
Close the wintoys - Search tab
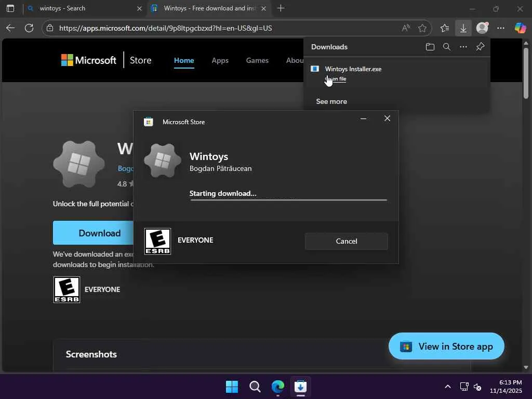point(139,8)
